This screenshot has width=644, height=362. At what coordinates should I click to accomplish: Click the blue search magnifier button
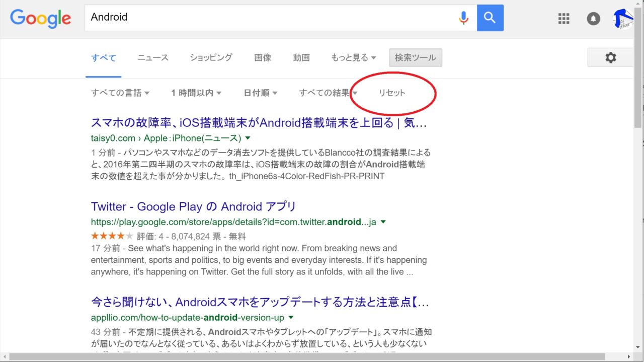[x=490, y=18]
